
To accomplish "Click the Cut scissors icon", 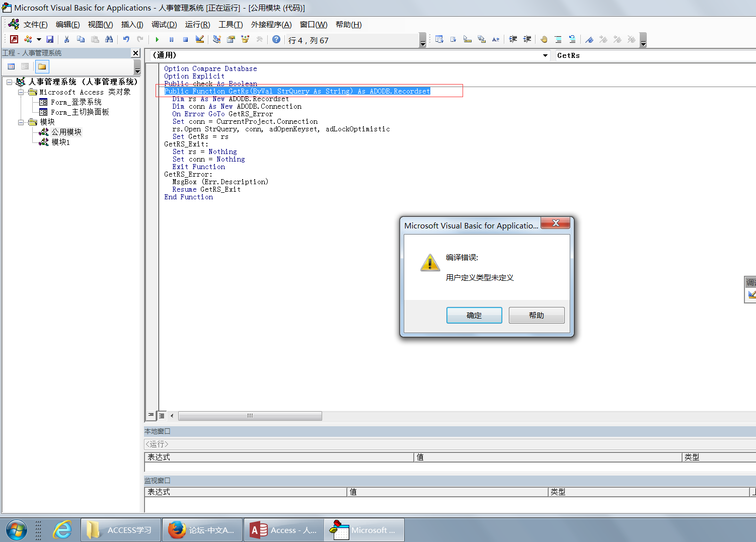I will pyautogui.click(x=66, y=39).
